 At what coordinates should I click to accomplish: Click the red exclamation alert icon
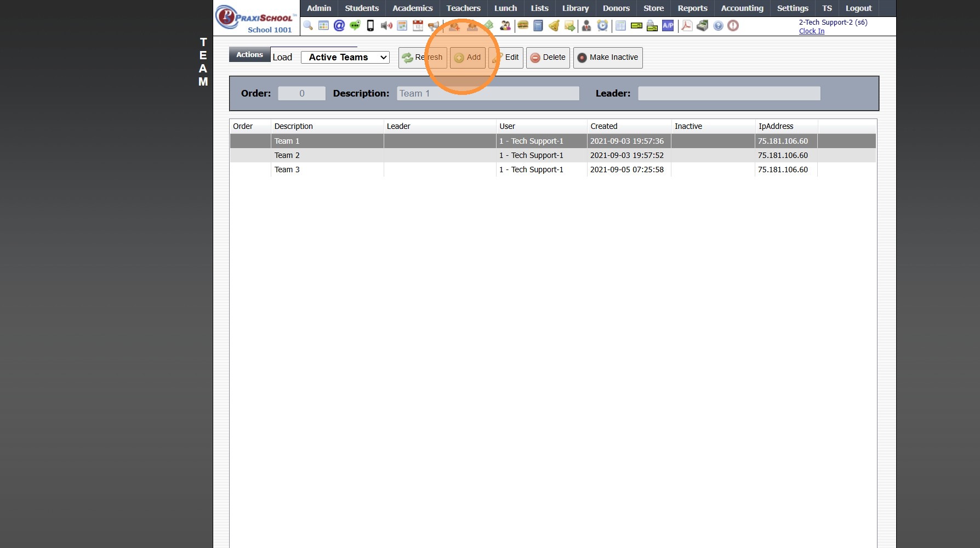pyautogui.click(x=733, y=26)
